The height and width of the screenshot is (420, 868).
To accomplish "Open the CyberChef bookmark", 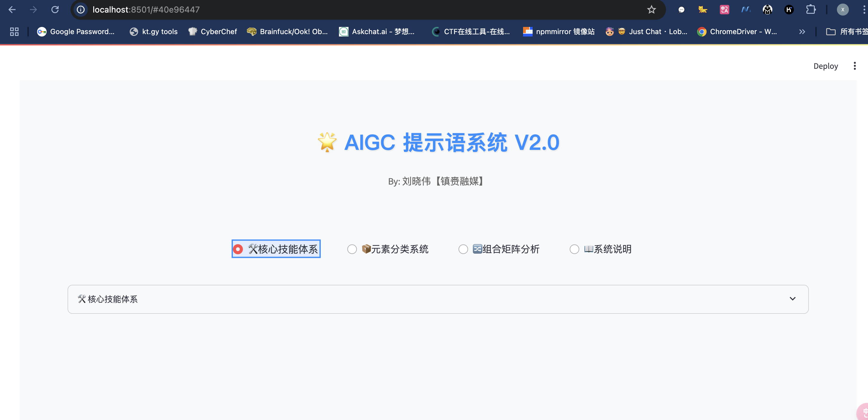I will (213, 32).
